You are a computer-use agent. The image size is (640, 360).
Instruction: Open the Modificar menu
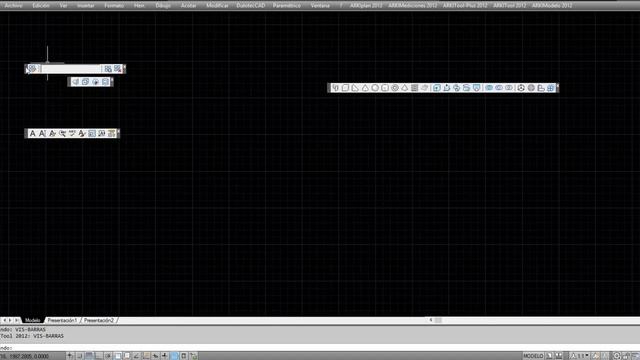pos(217,5)
